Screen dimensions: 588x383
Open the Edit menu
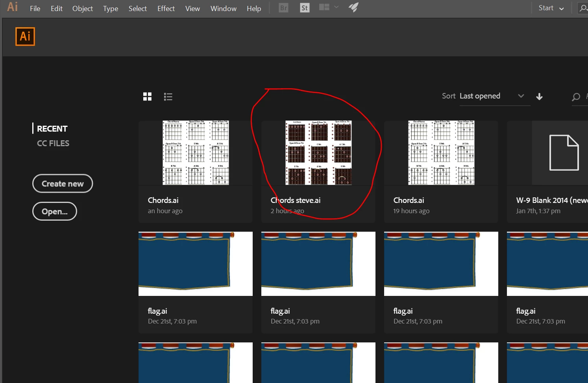tap(57, 8)
